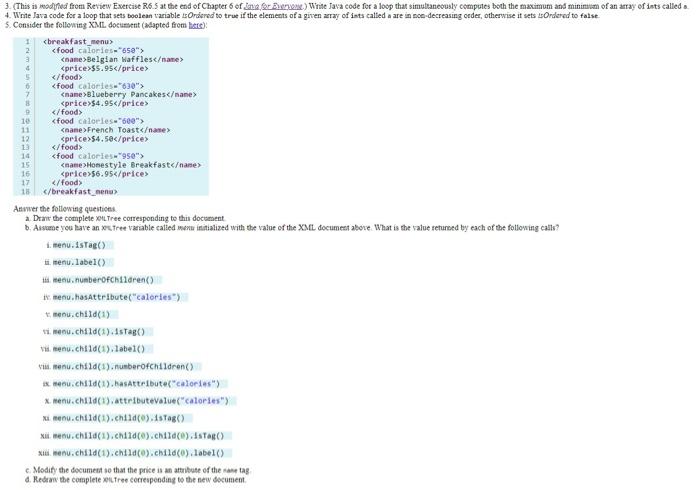Click line number 1 in code gutter
The width and height of the screenshot is (700, 490).
pyautogui.click(x=27, y=42)
